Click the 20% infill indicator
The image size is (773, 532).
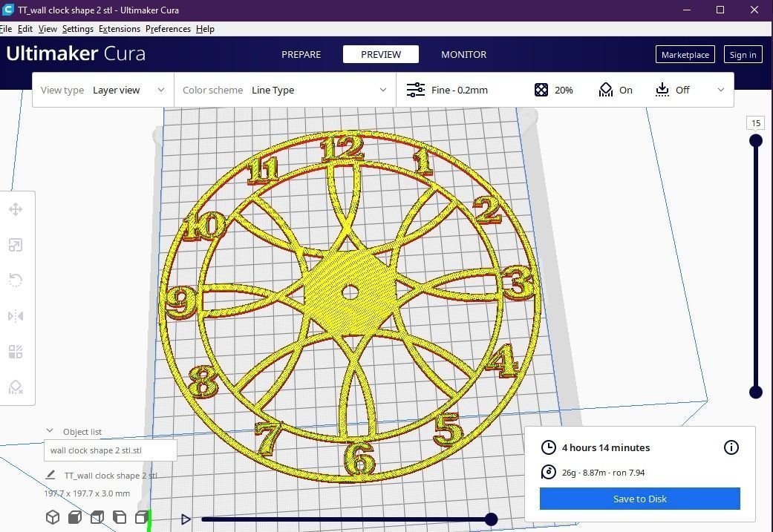click(553, 90)
